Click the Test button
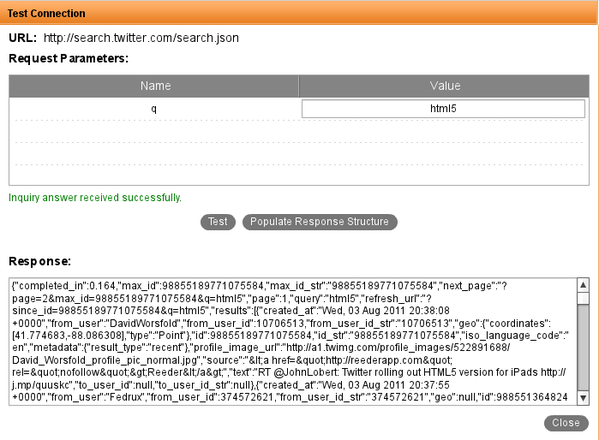599x440 pixels. [x=218, y=222]
